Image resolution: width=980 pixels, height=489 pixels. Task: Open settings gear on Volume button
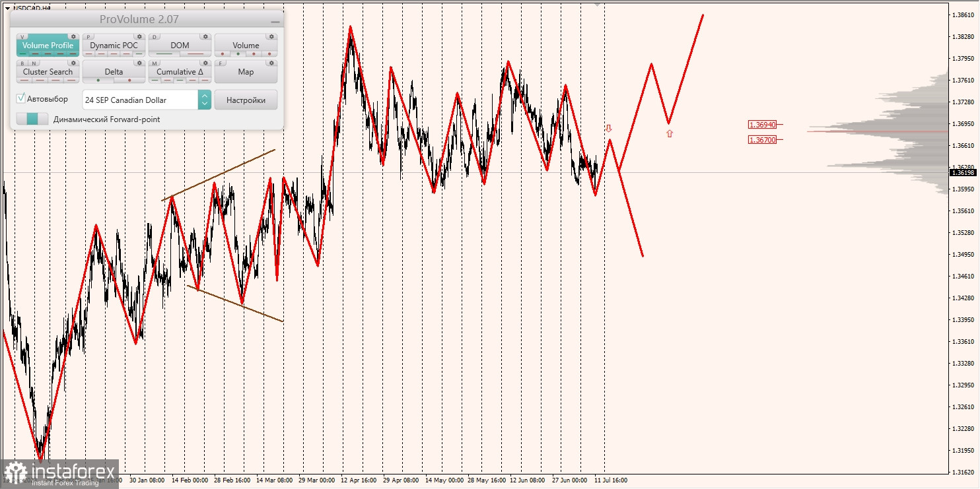271,36
